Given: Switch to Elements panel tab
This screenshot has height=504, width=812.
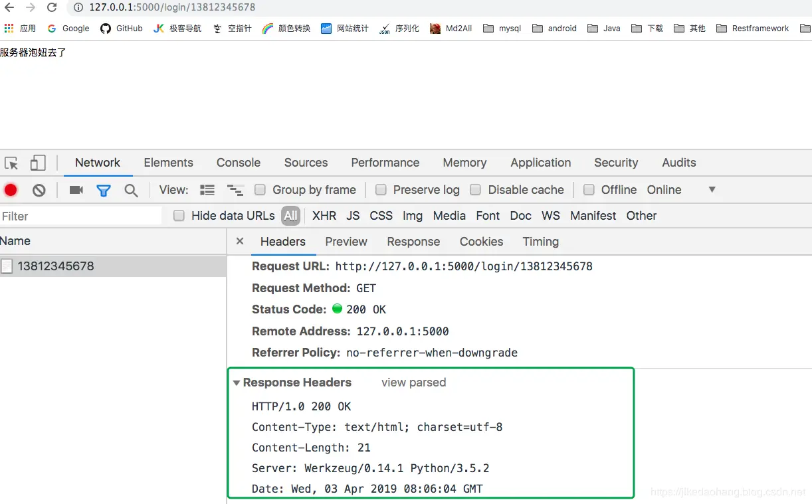Looking at the screenshot, I should tap(168, 163).
